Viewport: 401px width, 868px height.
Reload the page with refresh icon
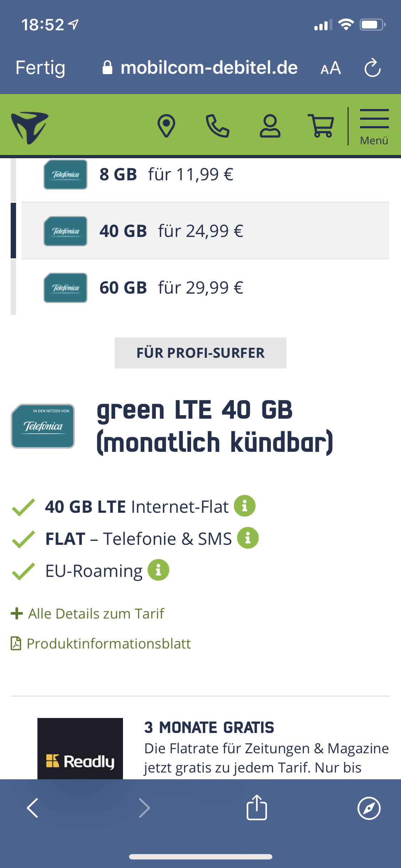pyautogui.click(x=372, y=68)
